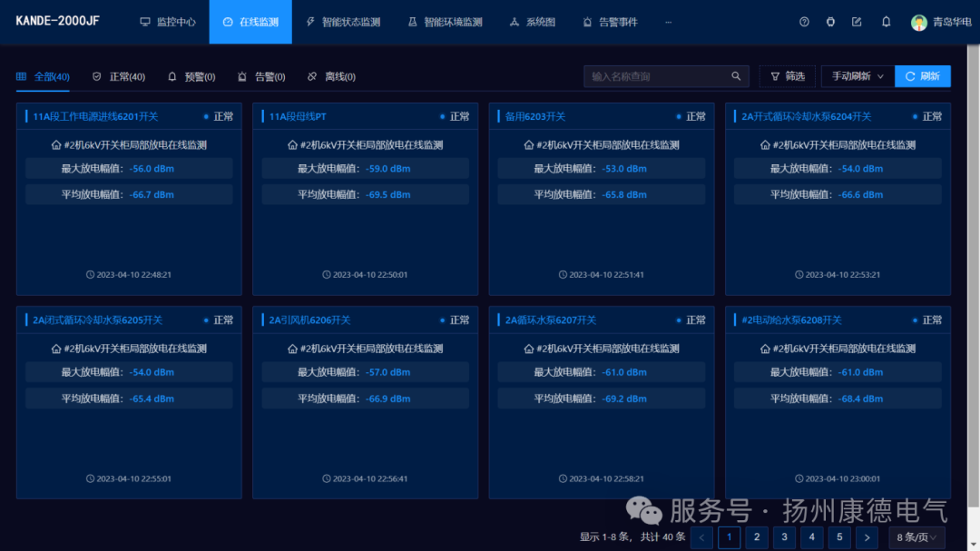Select the 正常(40) filter tab
This screenshot has width=980, height=551.
pyautogui.click(x=118, y=76)
